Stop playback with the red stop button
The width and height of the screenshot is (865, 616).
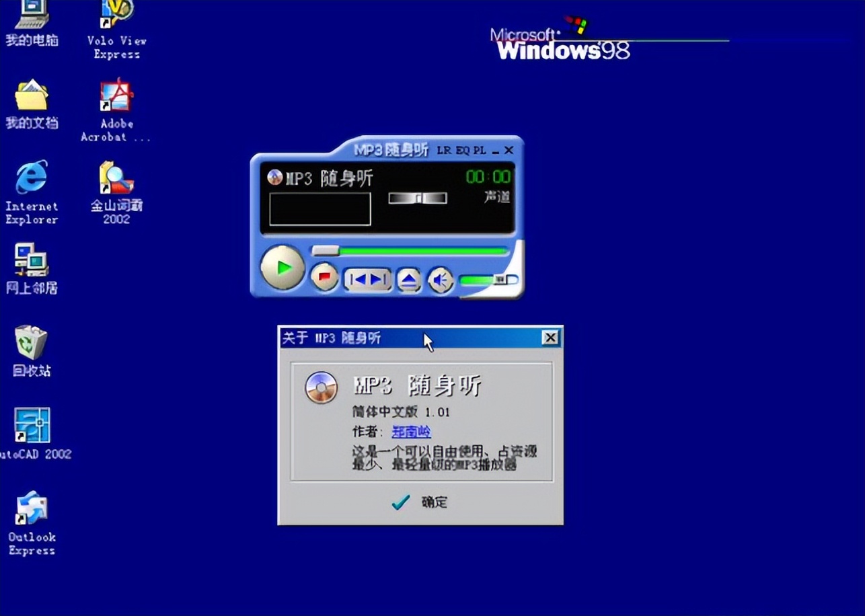326,277
